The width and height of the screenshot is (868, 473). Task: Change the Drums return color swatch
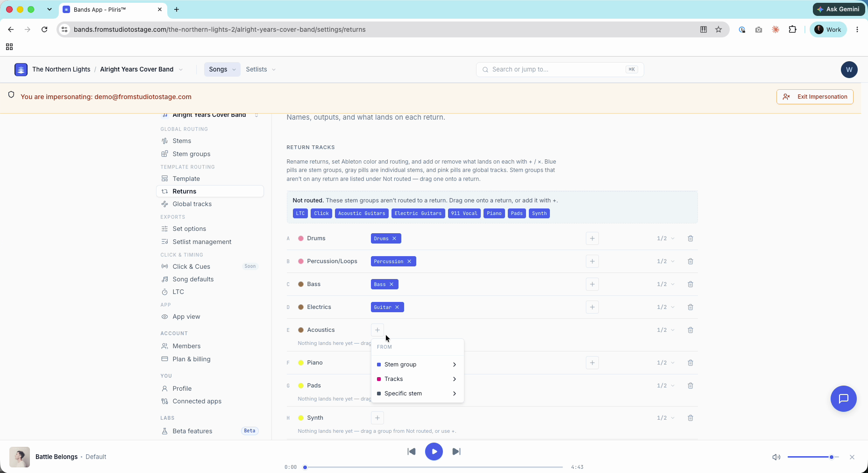[301, 238]
